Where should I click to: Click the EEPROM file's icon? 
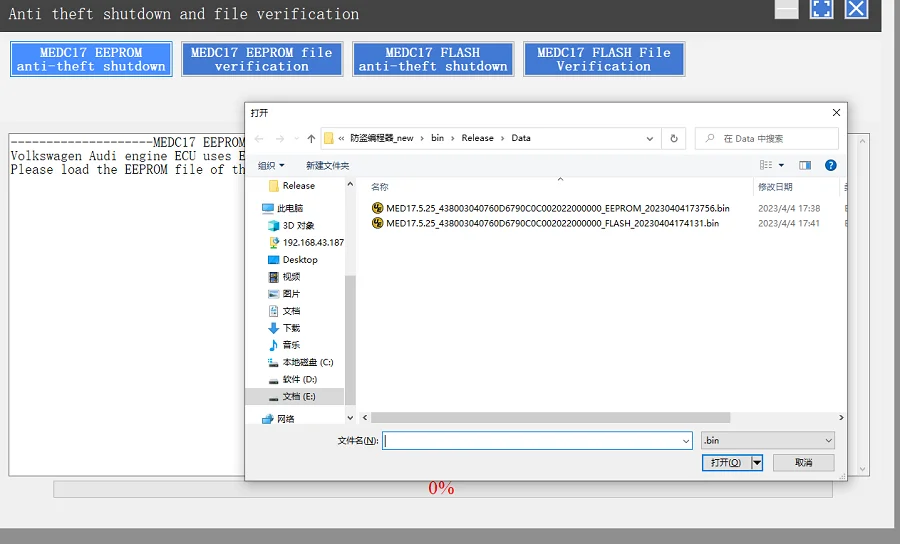click(x=377, y=208)
